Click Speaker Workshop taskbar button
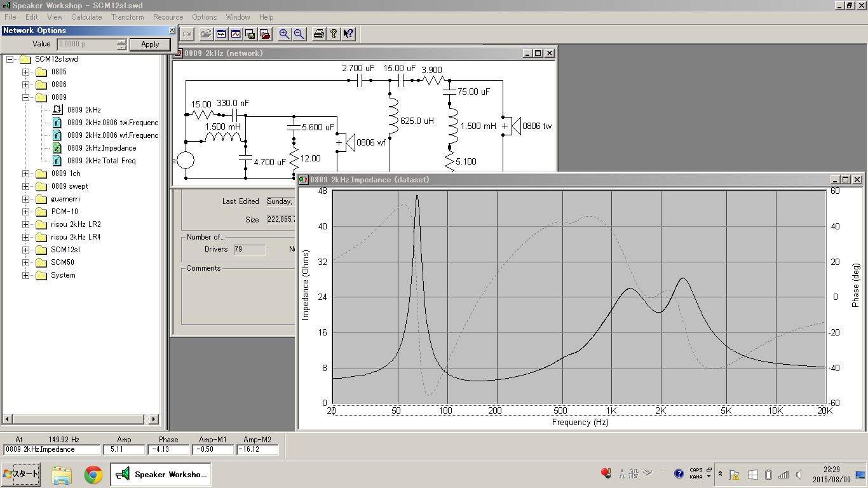Image resolution: width=868 pixels, height=488 pixels. [x=161, y=475]
